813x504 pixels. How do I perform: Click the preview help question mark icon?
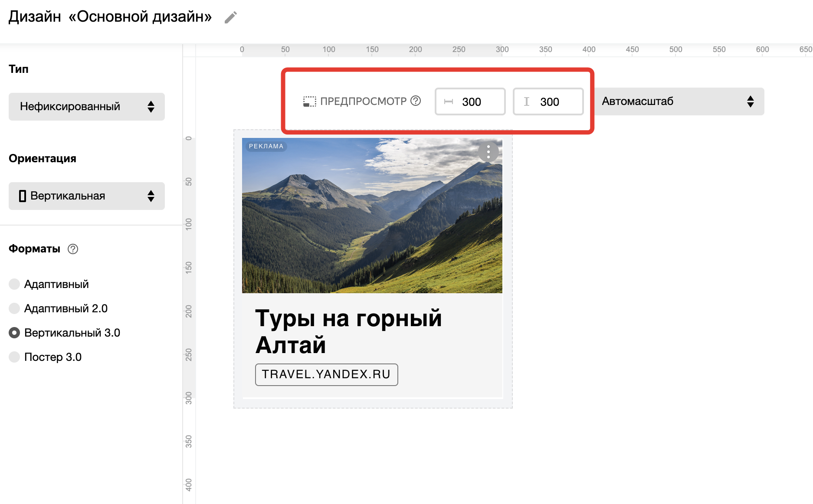point(416,101)
